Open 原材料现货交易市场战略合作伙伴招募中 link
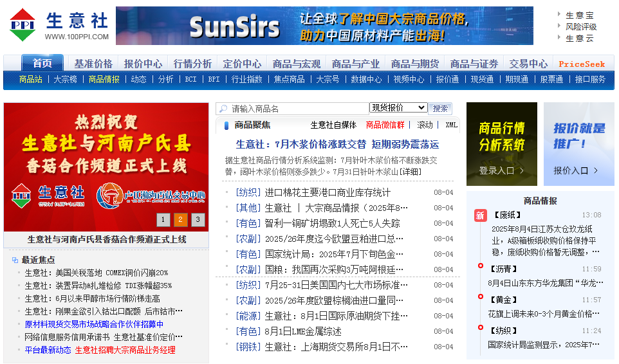Image resolution: width=619 pixels, height=364 pixels. [x=94, y=324]
